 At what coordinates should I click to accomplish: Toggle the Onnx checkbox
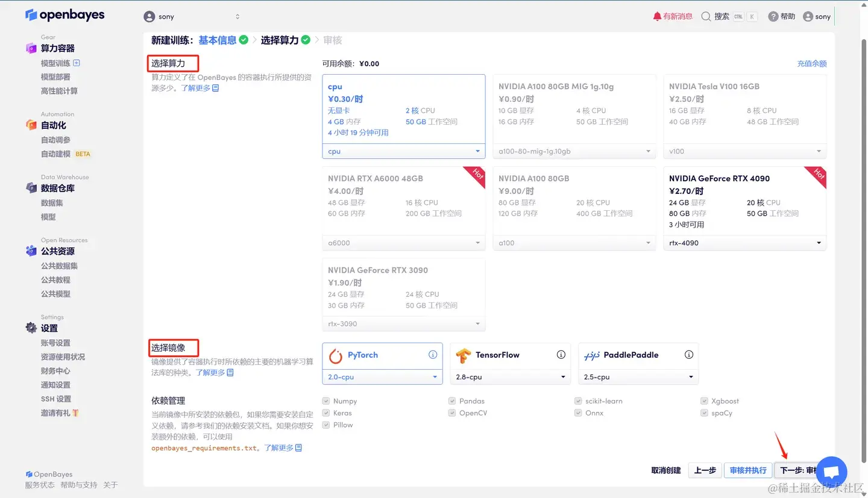578,413
